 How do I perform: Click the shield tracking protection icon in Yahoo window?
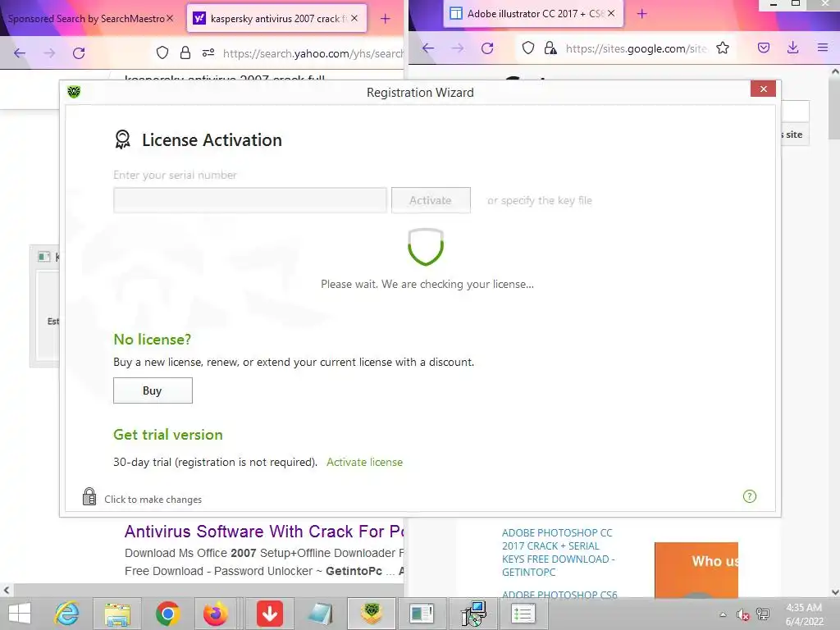(x=162, y=52)
